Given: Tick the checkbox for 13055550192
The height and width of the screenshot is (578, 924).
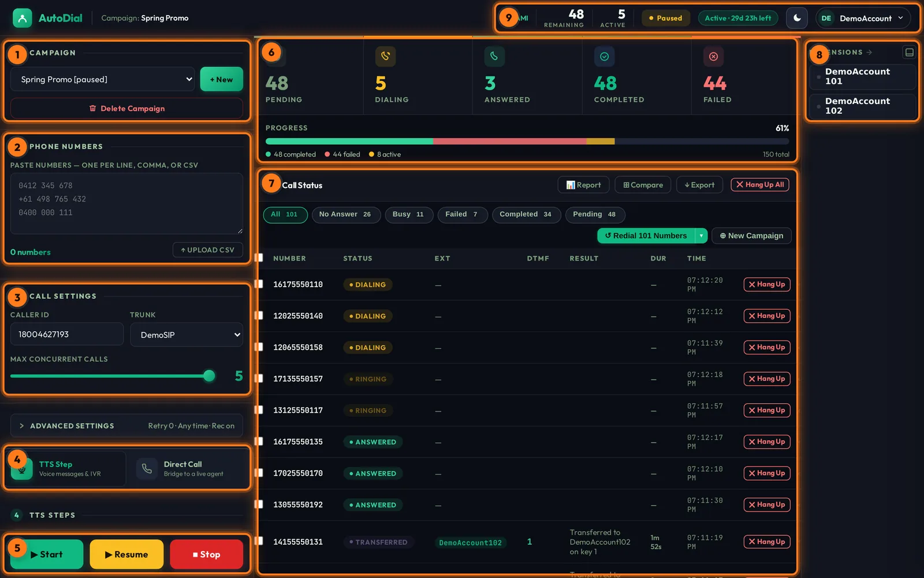Looking at the screenshot, I should [x=259, y=504].
